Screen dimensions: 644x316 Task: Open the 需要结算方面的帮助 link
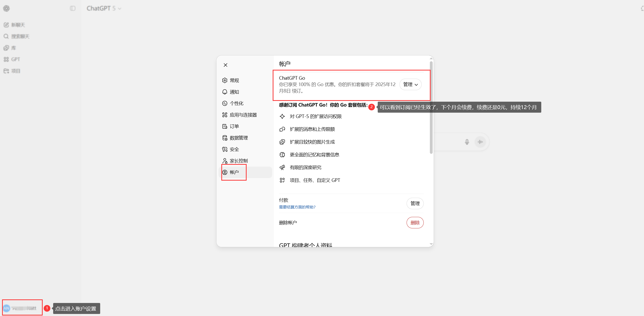[x=297, y=207]
